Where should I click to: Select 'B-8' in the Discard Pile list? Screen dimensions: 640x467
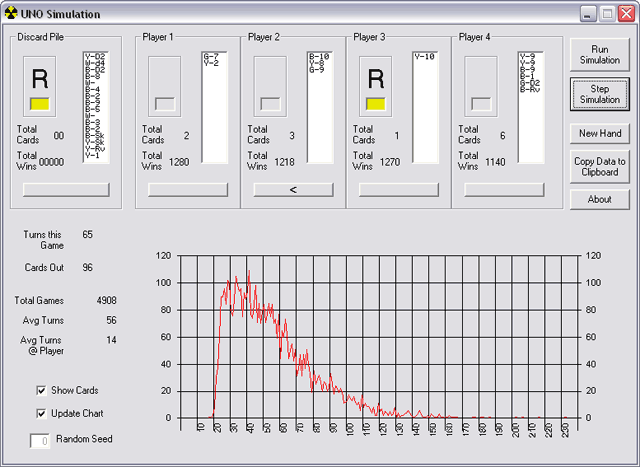point(92,76)
